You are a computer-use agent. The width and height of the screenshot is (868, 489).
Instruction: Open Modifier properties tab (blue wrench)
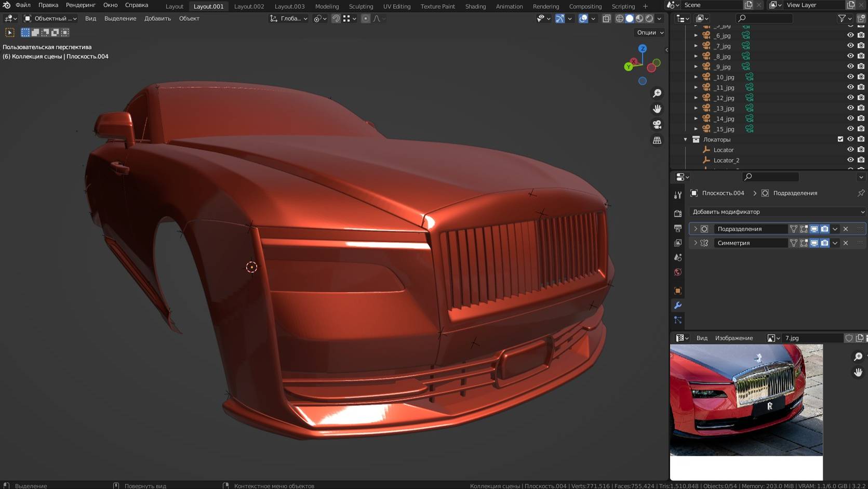(x=678, y=305)
